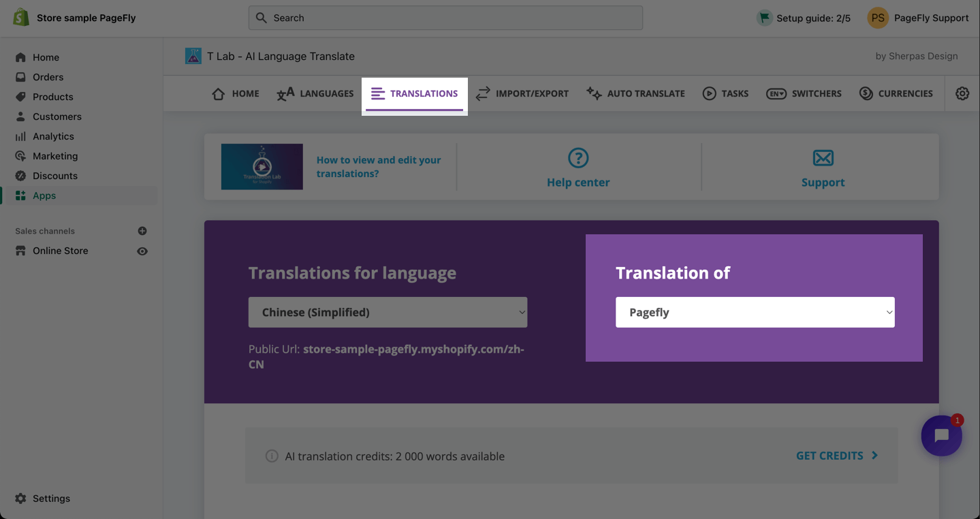980x519 pixels.
Task: Go to the AUTO TRANSLATE tab
Action: [635, 93]
